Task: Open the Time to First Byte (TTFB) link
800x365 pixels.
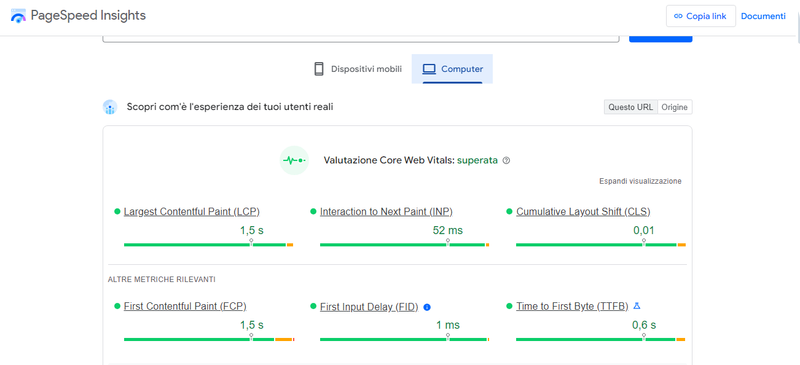Action: [572, 306]
